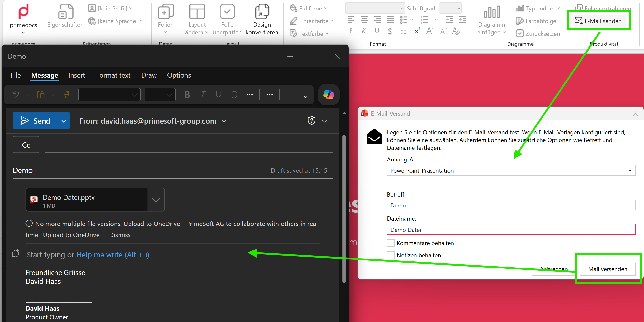Check the Kommentare behalten checkbox

391,243
